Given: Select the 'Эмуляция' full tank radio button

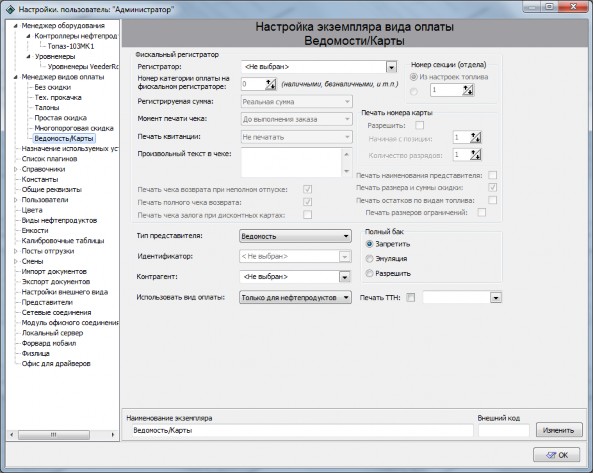Looking at the screenshot, I should pos(369,259).
